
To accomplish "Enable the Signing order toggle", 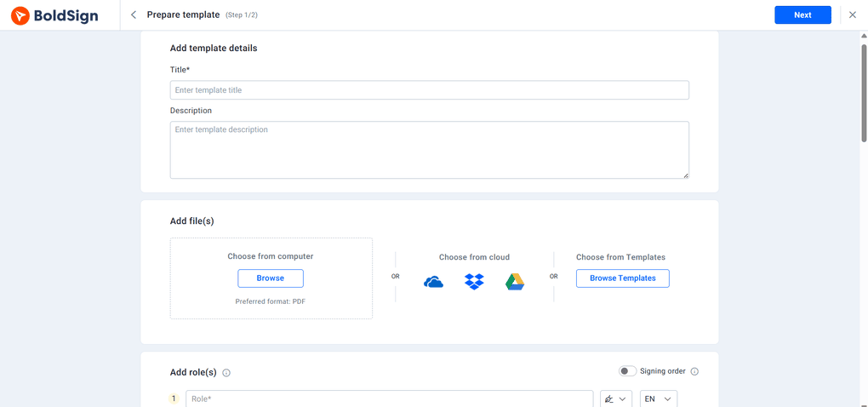I will pos(627,371).
